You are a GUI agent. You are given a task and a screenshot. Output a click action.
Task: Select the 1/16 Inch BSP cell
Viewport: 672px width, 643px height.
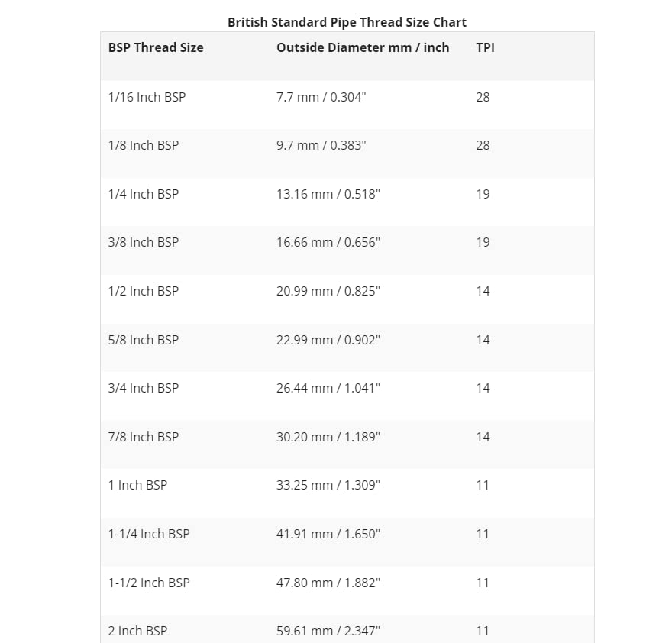click(x=147, y=97)
